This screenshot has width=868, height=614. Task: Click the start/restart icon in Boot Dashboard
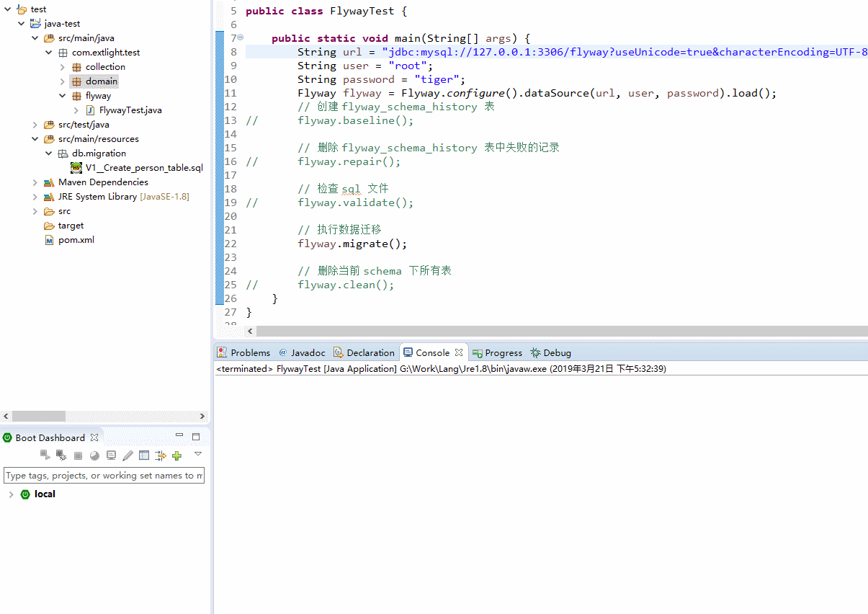[x=45, y=455]
